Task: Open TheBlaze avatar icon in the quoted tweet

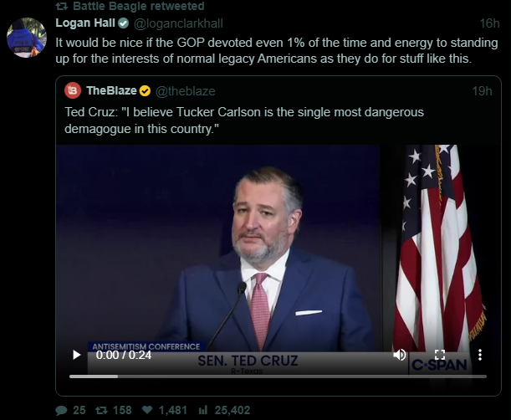Action: (x=73, y=90)
